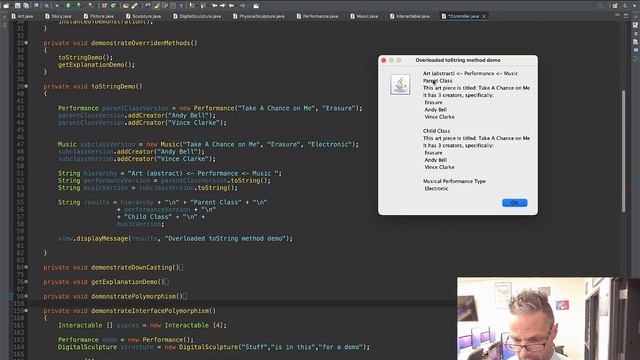Toggle the Mark Occurrences highlighter icon
The height and width of the screenshot is (360, 640).
156,6
